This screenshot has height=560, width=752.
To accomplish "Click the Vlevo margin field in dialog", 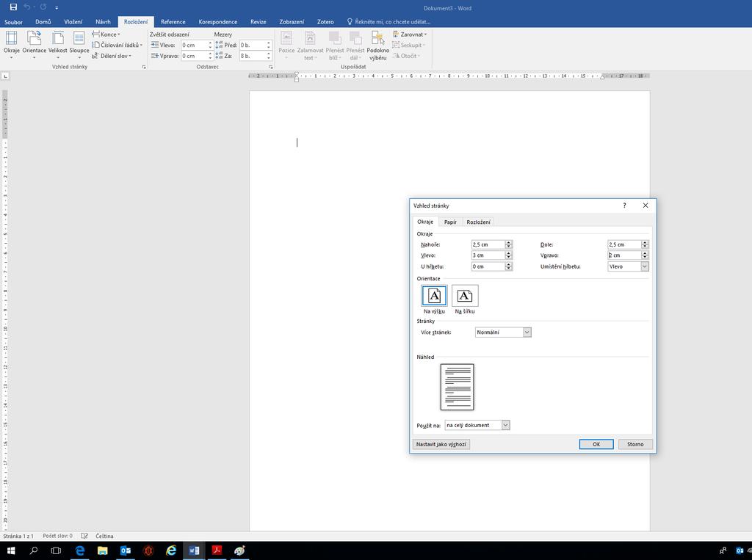I will point(488,255).
